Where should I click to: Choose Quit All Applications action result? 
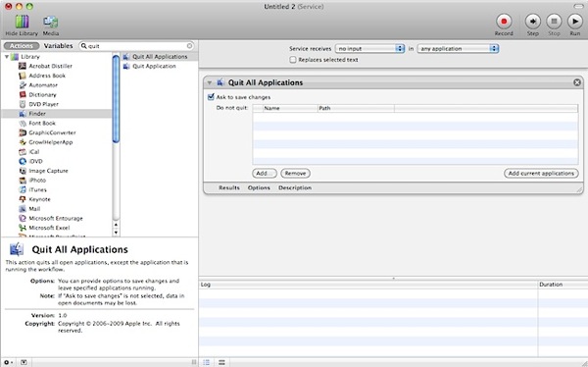pos(160,56)
